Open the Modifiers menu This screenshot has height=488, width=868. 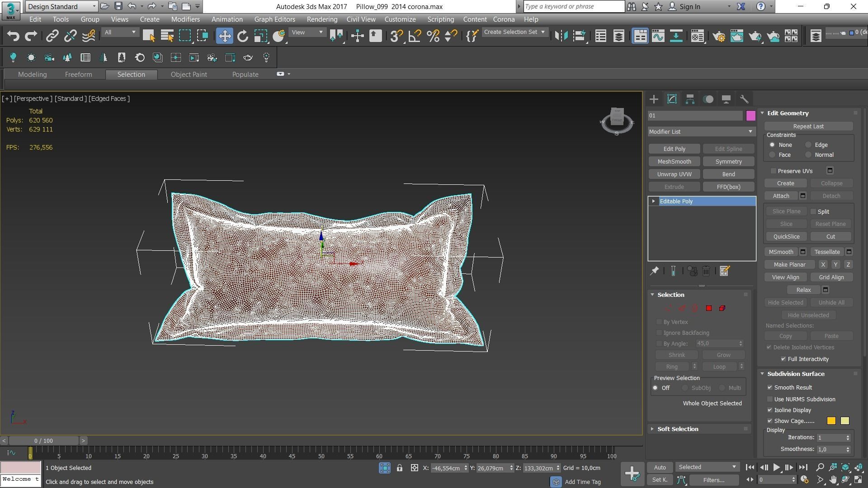pyautogui.click(x=185, y=19)
